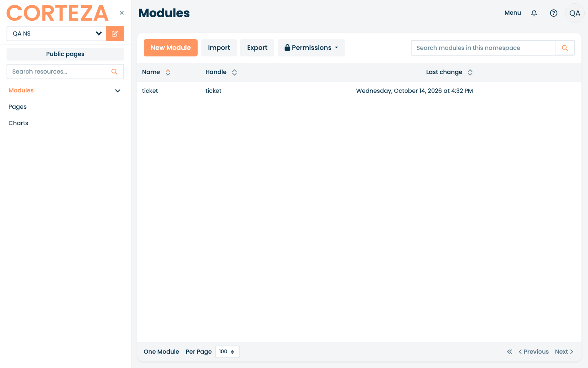The width and height of the screenshot is (588, 368).
Task: Click the CORTEZA logo
Action: (x=58, y=13)
